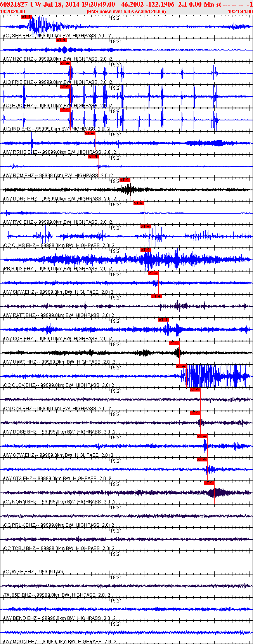Screen dimensions: 253x644
Task: Click the CC SEP EHZ station label
Action: pos(18,36)
